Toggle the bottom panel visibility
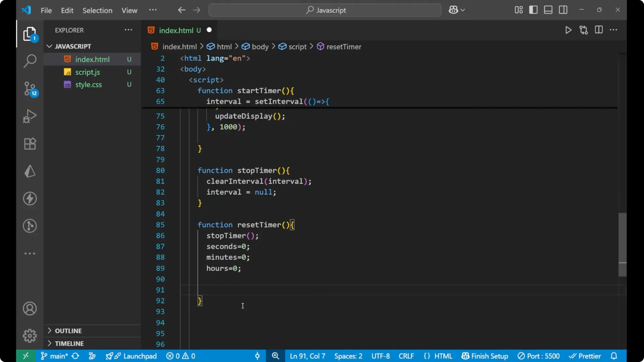Screen dimensions: 644x362 [548, 10]
